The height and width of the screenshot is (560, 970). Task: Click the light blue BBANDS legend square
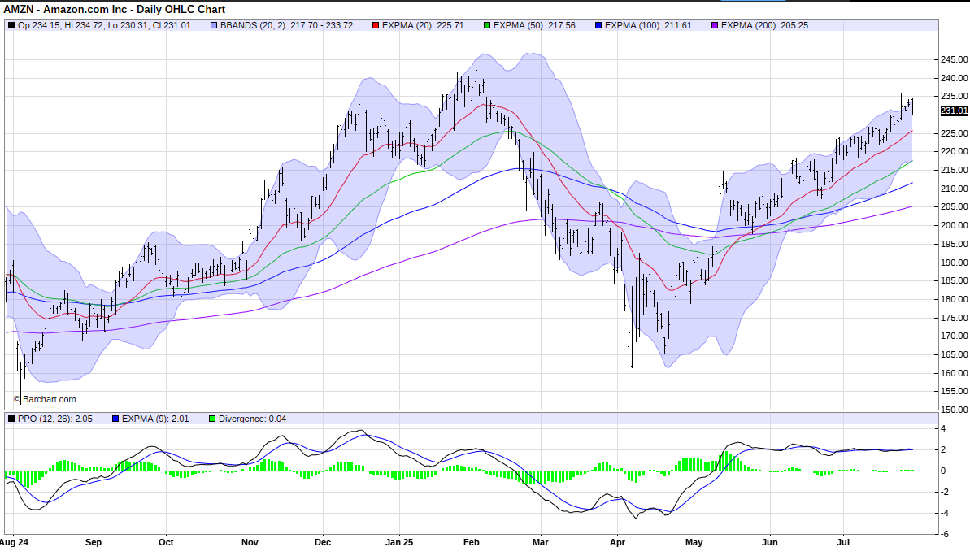[214, 25]
